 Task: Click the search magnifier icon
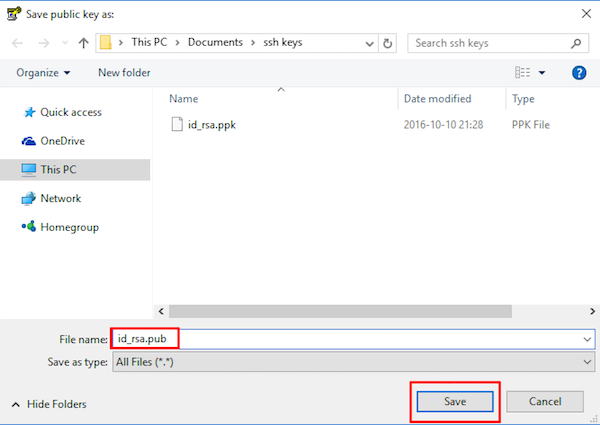pyautogui.click(x=576, y=43)
